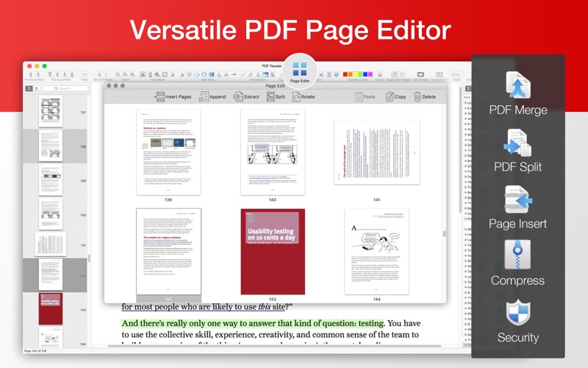Screen dimensions: 588x368
Task: Add an arrow line note
Action: (234, 74)
